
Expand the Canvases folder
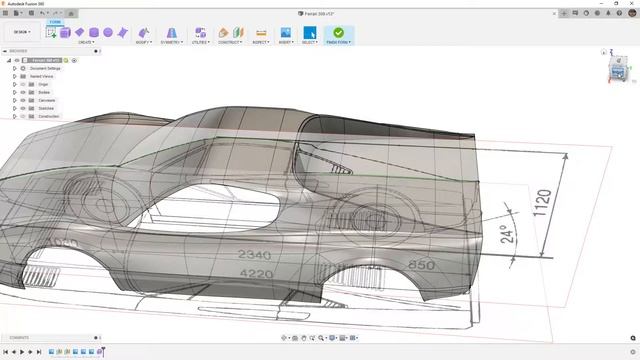tap(15, 100)
